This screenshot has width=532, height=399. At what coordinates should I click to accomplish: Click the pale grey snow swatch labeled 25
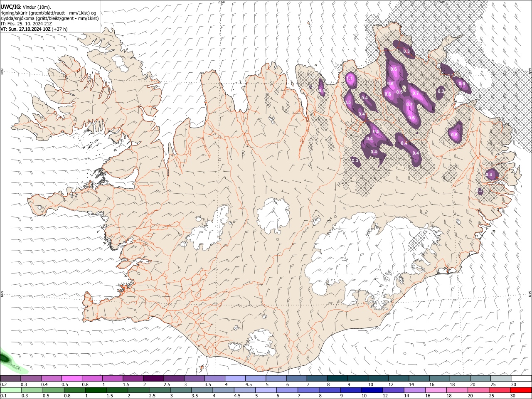[500, 378]
